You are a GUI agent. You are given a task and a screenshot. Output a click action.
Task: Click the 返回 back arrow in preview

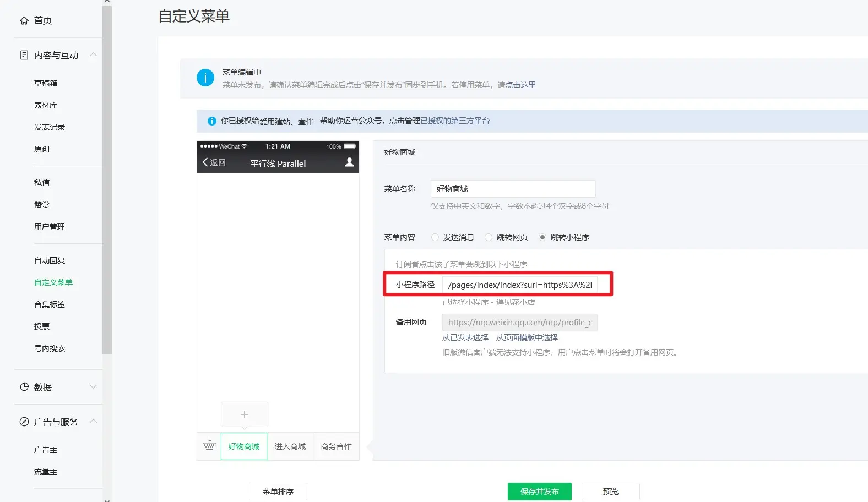(205, 162)
